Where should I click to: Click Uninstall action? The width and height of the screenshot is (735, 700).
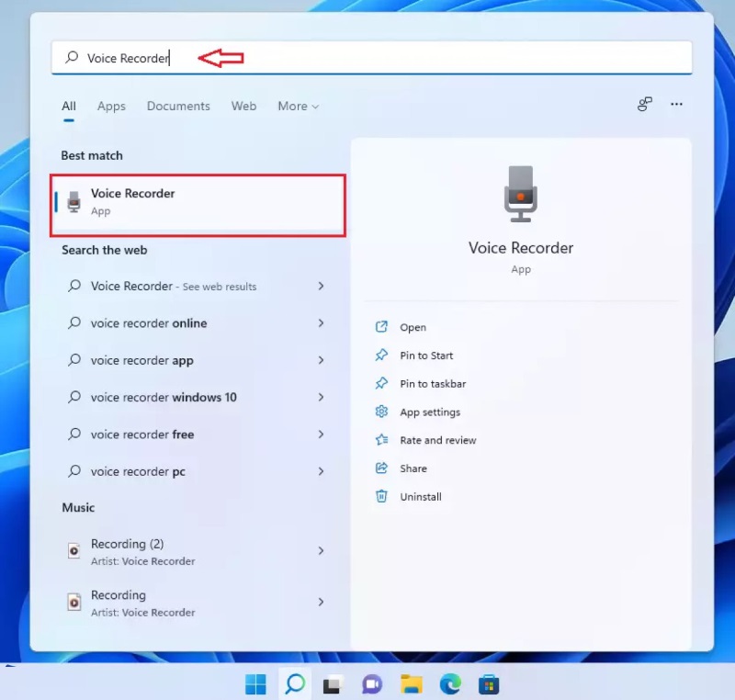[421, 497]
